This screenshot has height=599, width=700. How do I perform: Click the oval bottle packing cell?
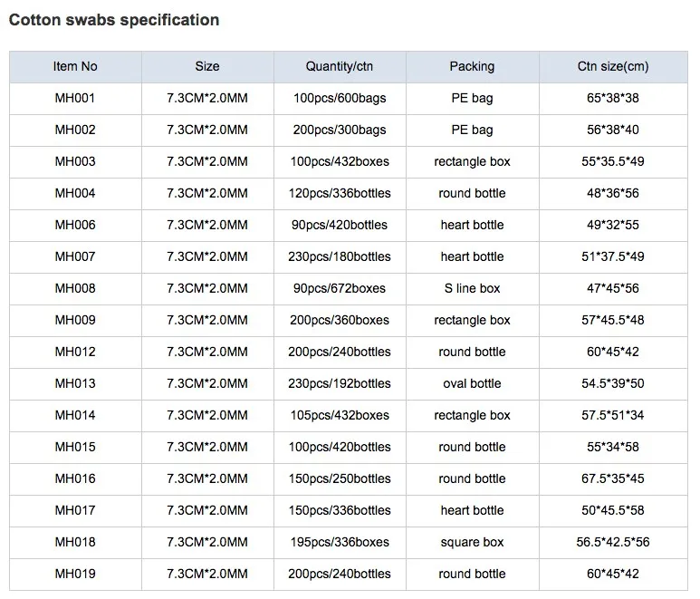coord(472,383)
